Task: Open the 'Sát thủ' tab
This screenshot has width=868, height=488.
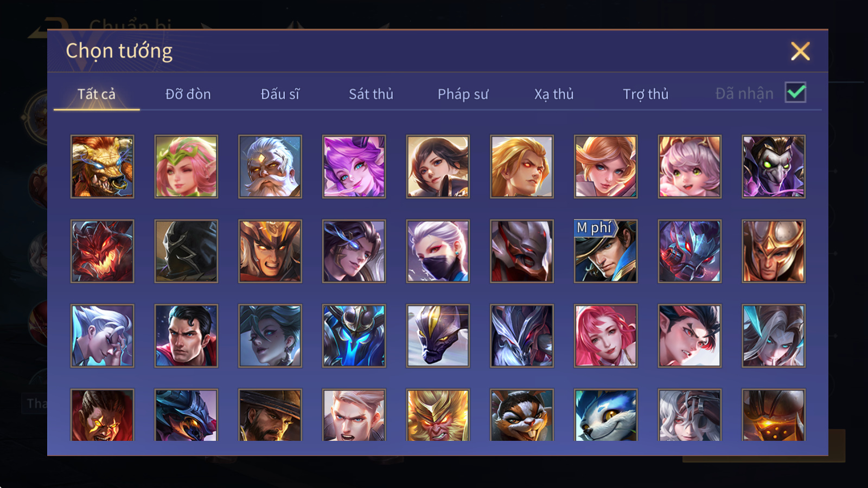Action: coord(371,94)
